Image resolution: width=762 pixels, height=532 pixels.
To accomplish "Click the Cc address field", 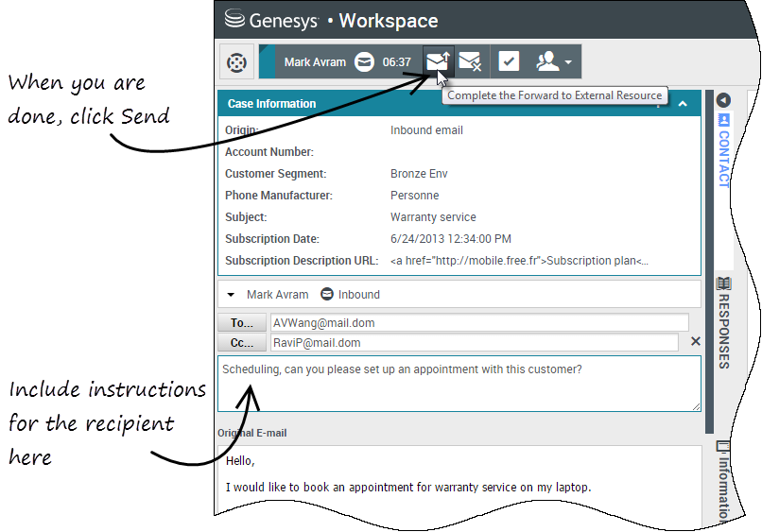I will pos(473,343).
